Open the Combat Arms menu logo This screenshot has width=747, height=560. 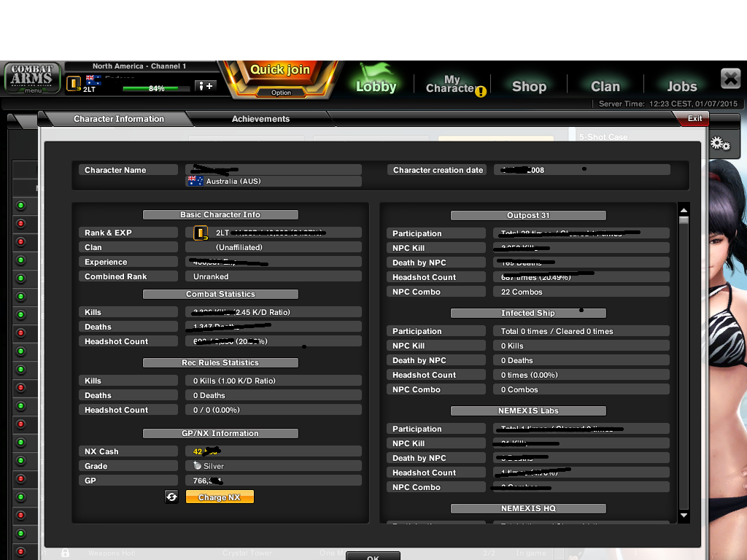click(x=32, y=77)
